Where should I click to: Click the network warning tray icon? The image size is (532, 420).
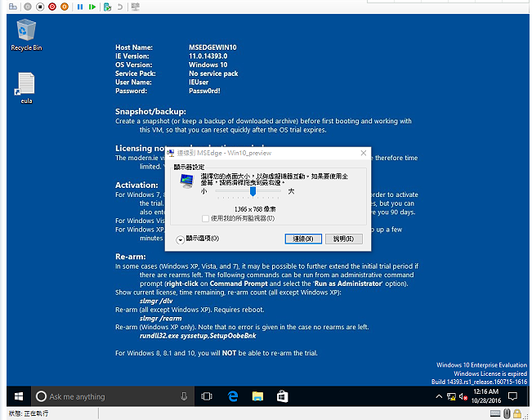pos(451,396)
